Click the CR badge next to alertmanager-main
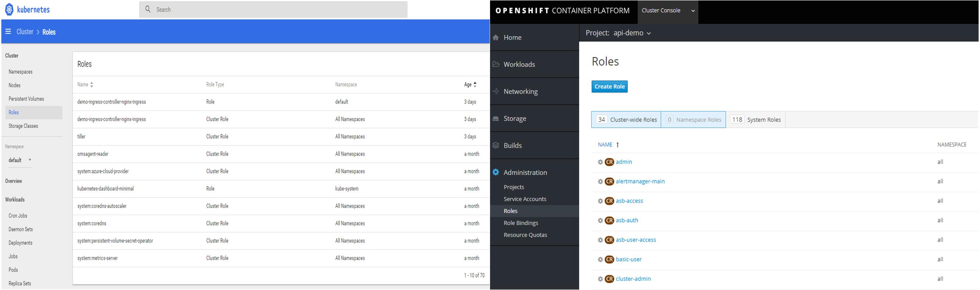Screen dimensions: 980x290 click(609, 181)
